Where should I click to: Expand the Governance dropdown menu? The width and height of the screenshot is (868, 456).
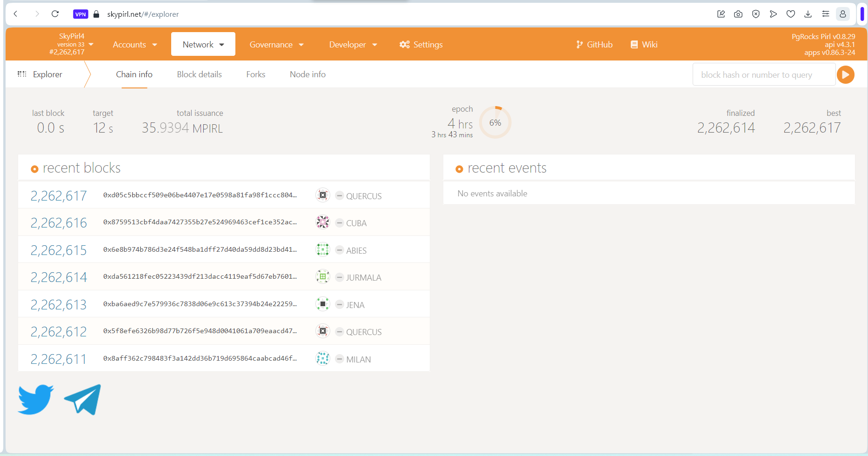(x=276, y=45)
